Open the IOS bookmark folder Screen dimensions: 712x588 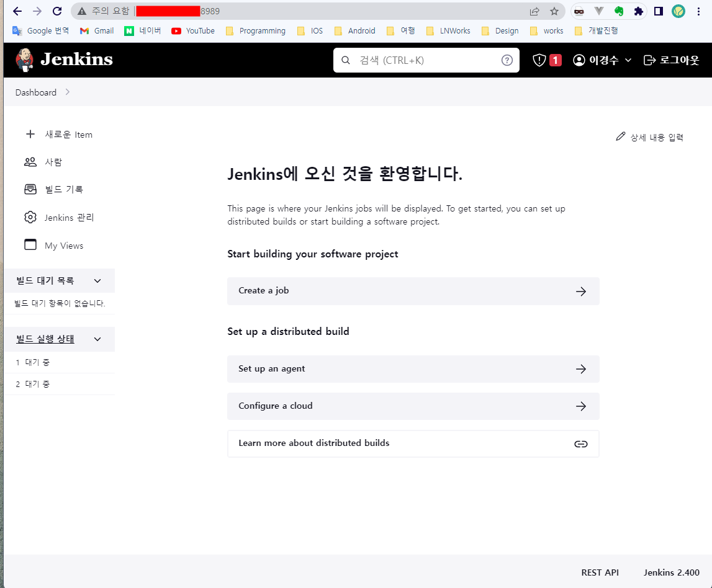pos(310,30)
